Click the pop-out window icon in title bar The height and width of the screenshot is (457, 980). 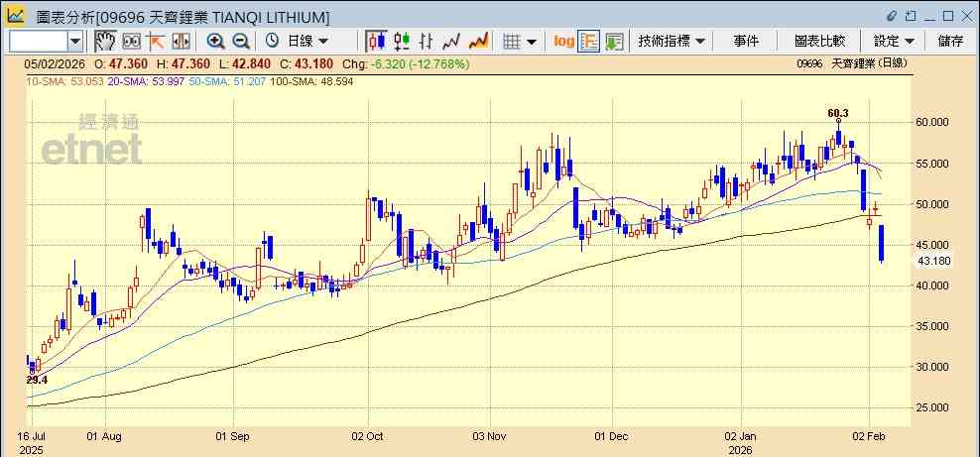tap(912, 16)
